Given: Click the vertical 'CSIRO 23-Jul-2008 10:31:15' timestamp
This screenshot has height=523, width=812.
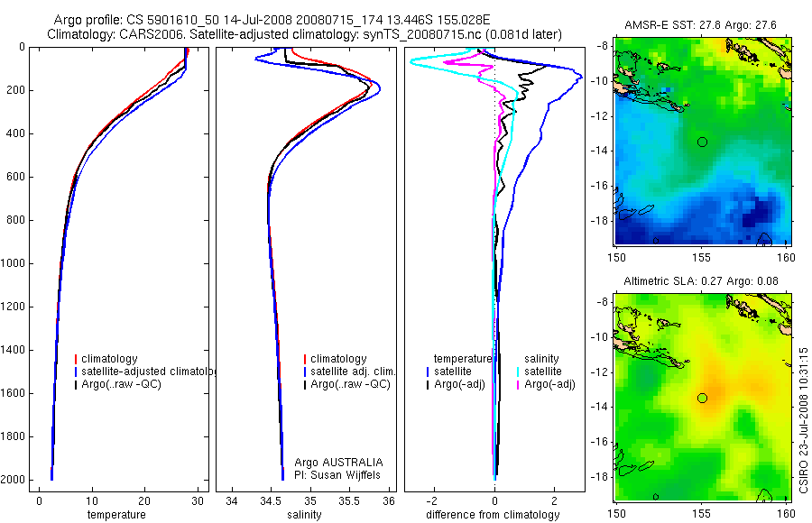Looking at the screenshot, I should (x=803, y=420).
